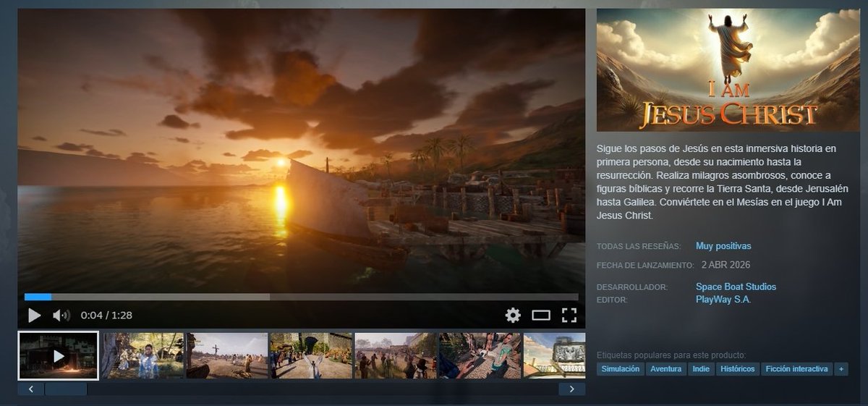Open developer Space Boat Studios
Screen dimensions: 868x406
click(736, 287)
